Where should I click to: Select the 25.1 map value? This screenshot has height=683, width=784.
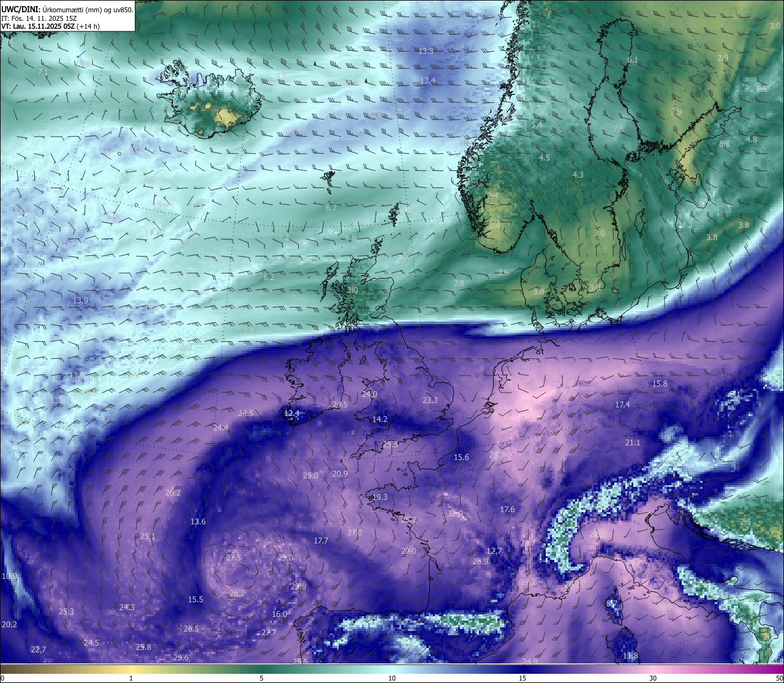(148, 537)
